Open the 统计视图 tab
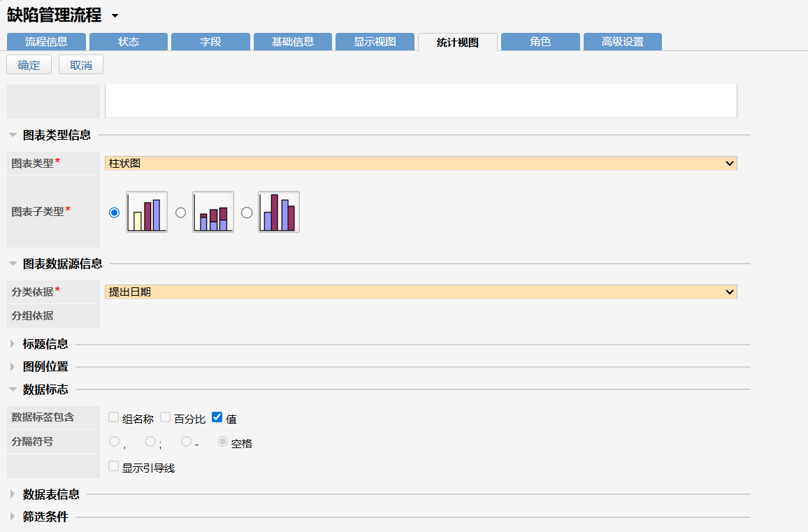Screen dimensions: 808x532 coord(458,42)
